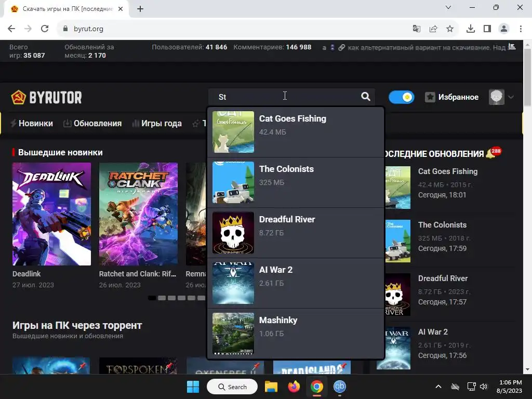Click the search magnifier icon in site search
This screenshot has width=532, height=399.
365,97
